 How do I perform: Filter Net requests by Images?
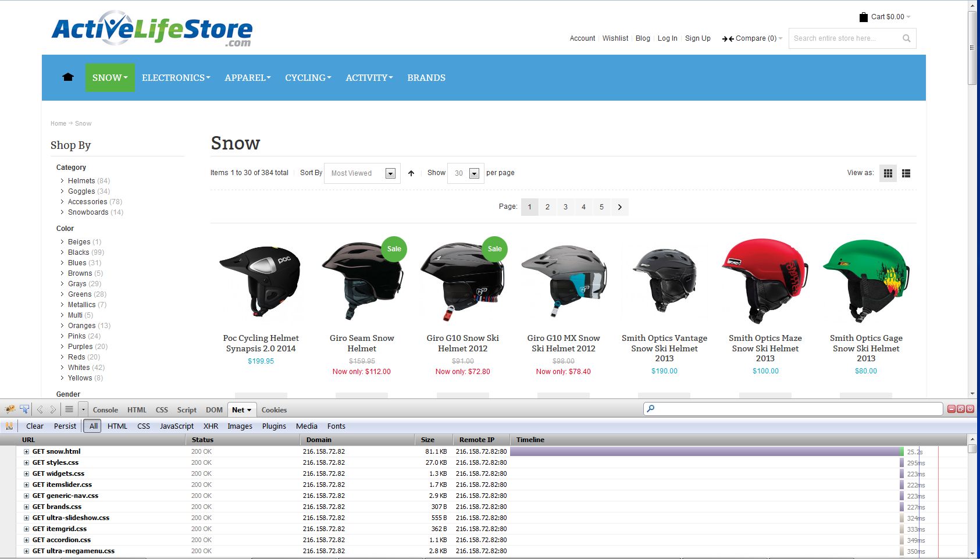240,426
